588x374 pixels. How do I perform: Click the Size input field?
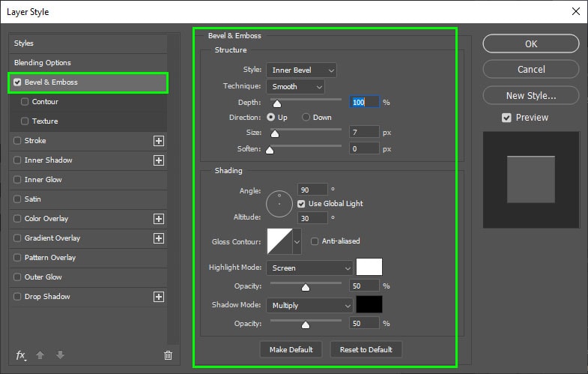364,133
